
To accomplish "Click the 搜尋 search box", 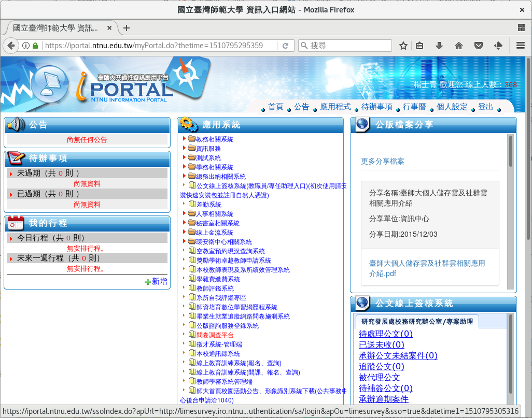I will [x=345, y=46].
